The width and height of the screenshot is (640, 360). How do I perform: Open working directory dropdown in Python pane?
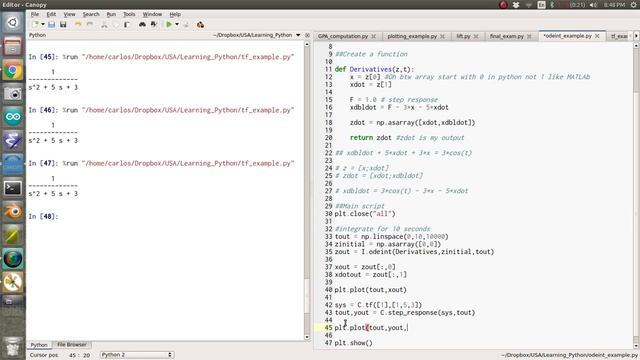click(298, 36)
